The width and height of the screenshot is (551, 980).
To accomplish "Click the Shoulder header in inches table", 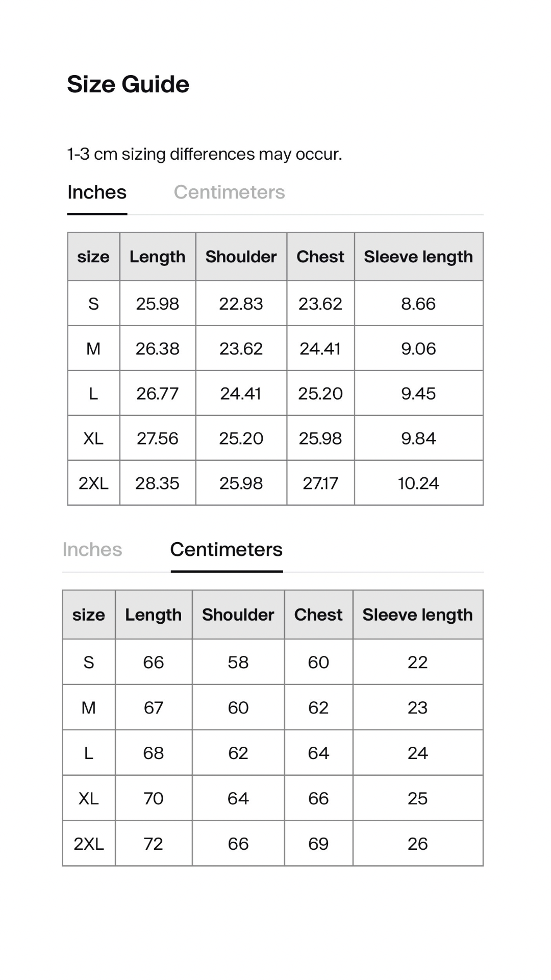I will coord(241,257).
